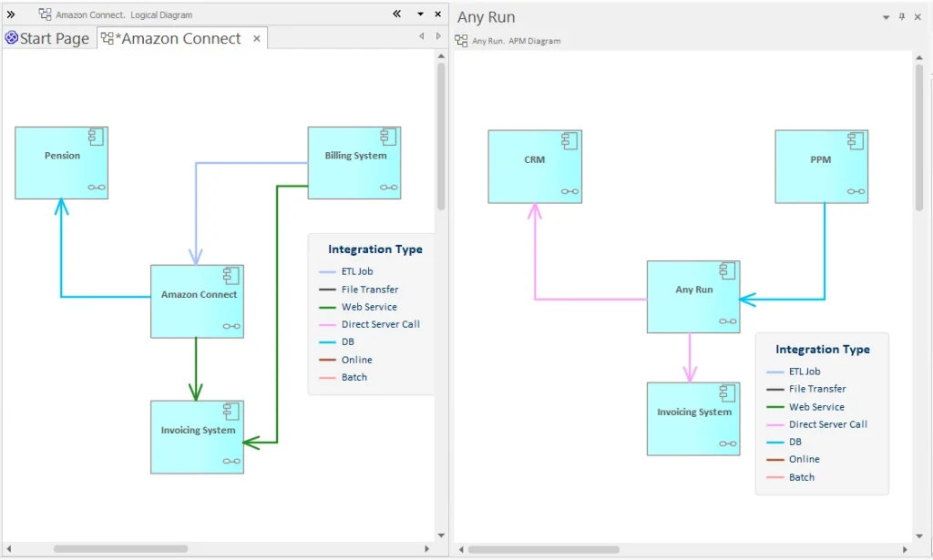Toggle the pin icon on Any Run panel
933x560 pixels.
click(902, 16)
